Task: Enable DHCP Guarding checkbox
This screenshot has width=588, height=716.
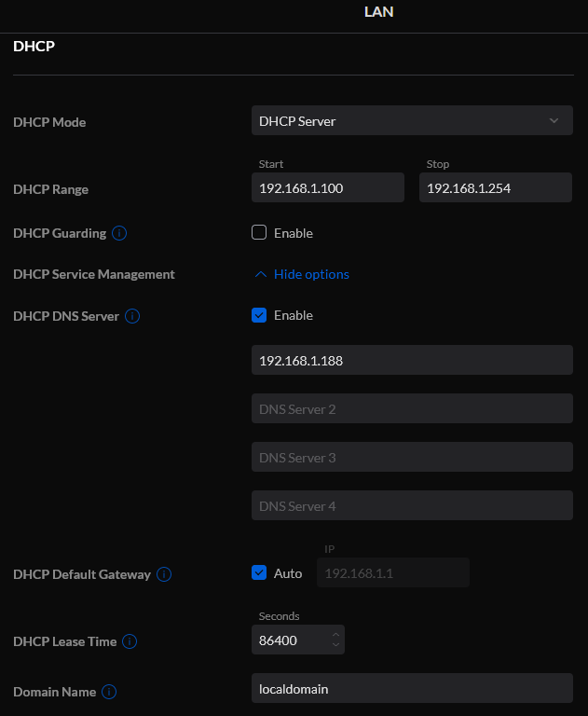Action: pyautogui.click(x=259, y=232)
